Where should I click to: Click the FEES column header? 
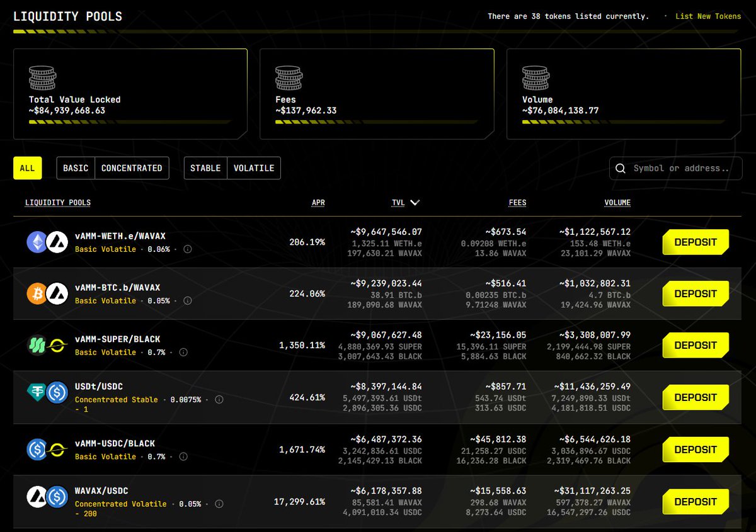pyautogui.click(x=517, y=203)
